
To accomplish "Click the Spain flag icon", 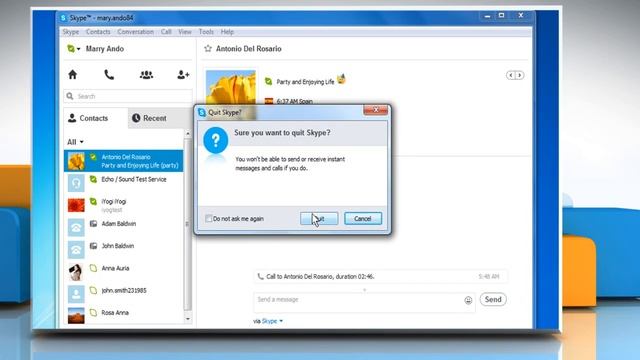I will coord(269,101).
